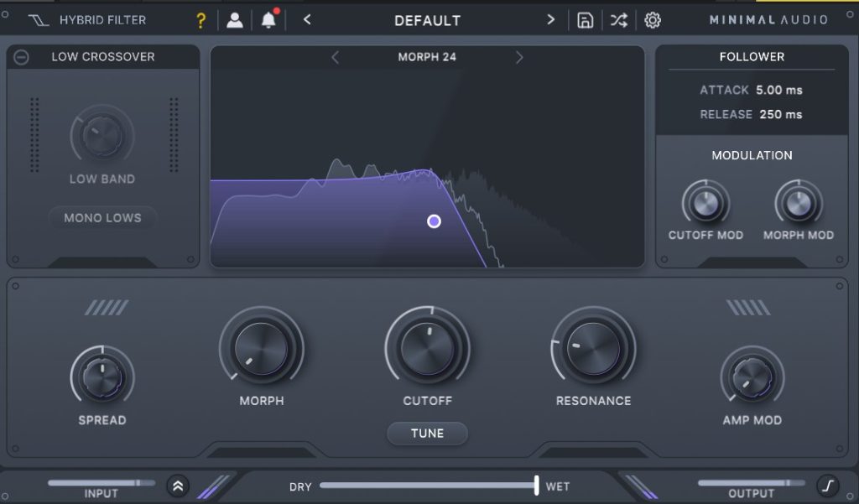The height and width of the screenshot is (504, 859).
Task: Click the Attack 5.00 ms value field
Action: pos(779,90)
